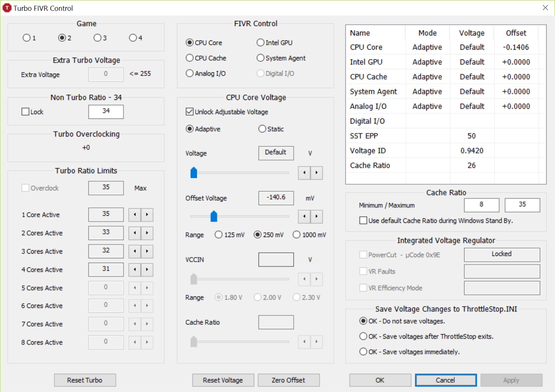This screenshot has width=555, height=392.
Task: Click Reset Voltage button
Action: tap(223, 380)
